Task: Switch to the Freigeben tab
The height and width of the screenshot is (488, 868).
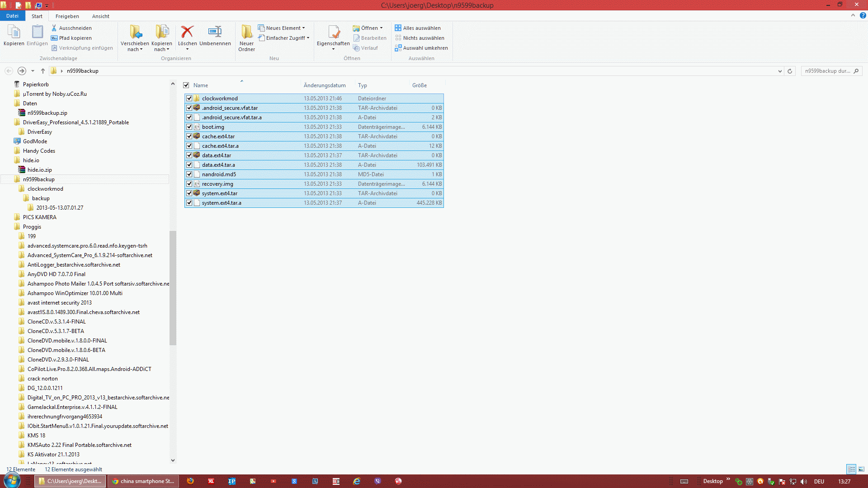Action: (67, 16)
